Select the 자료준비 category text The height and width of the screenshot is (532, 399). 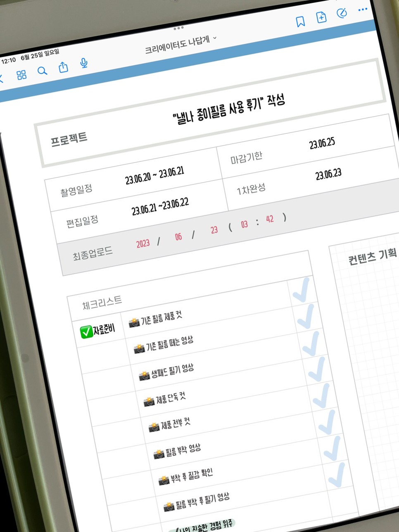coord(104,329)
